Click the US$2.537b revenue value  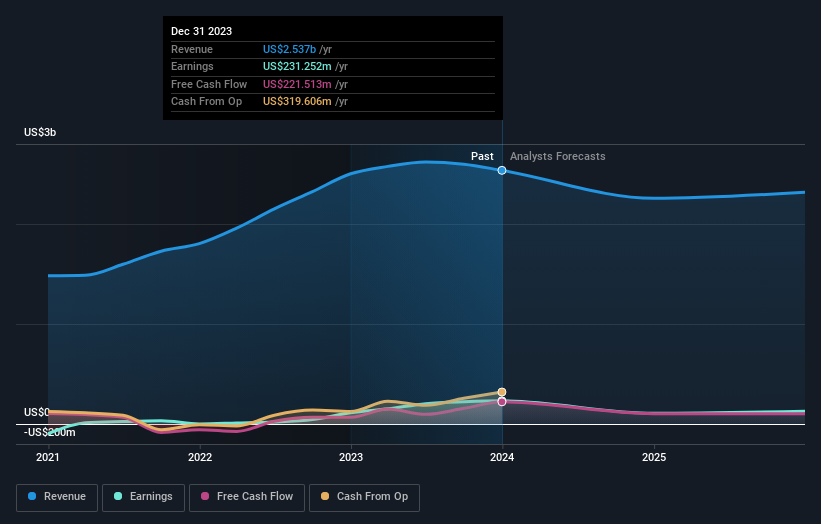pyautogui.click(x=290, y=49)
